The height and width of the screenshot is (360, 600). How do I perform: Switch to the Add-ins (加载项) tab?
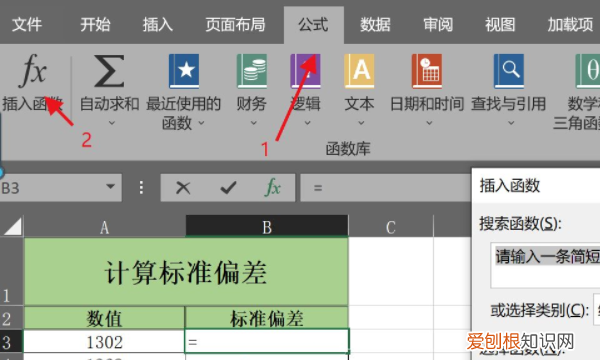click(570, 25)
